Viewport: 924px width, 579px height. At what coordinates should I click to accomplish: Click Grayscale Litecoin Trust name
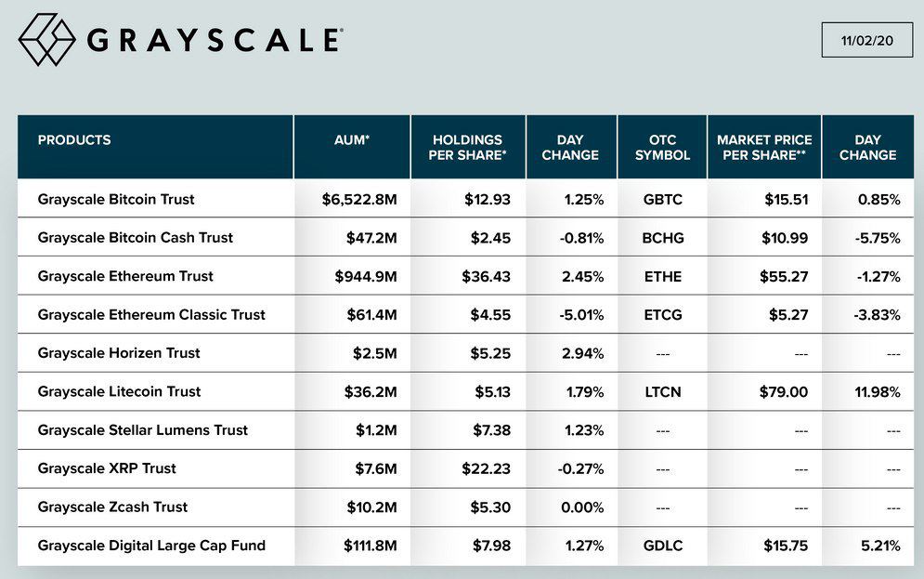(119, 391)
